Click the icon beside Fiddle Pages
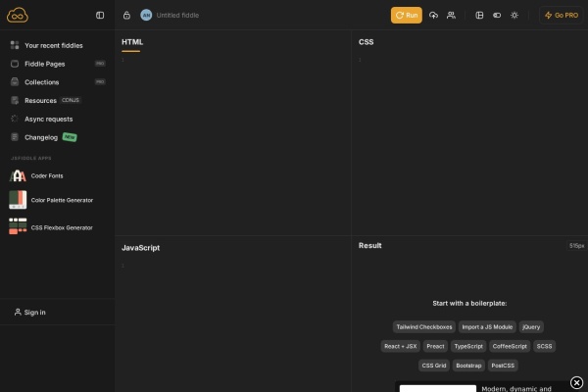Viewport: 588px width, 392px height. (x=15, y=64)
